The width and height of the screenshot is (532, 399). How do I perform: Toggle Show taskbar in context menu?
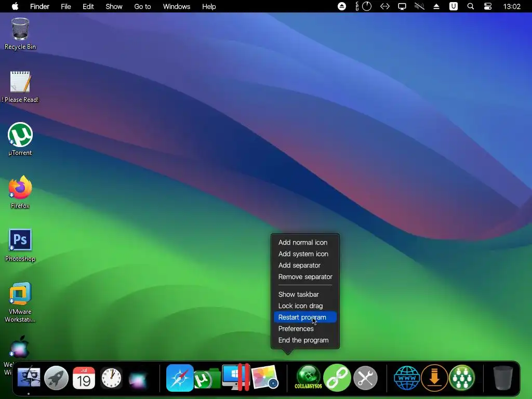299,295
